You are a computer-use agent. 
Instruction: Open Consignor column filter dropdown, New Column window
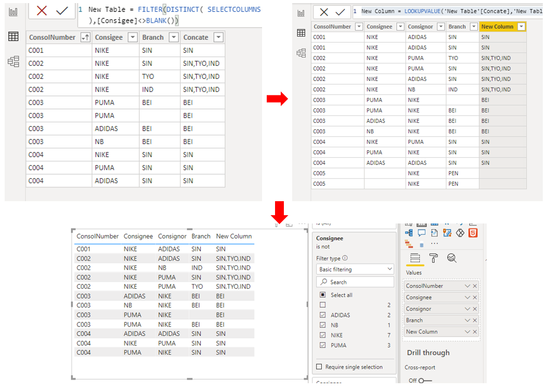pyautogui.click(x=441, y=26)
